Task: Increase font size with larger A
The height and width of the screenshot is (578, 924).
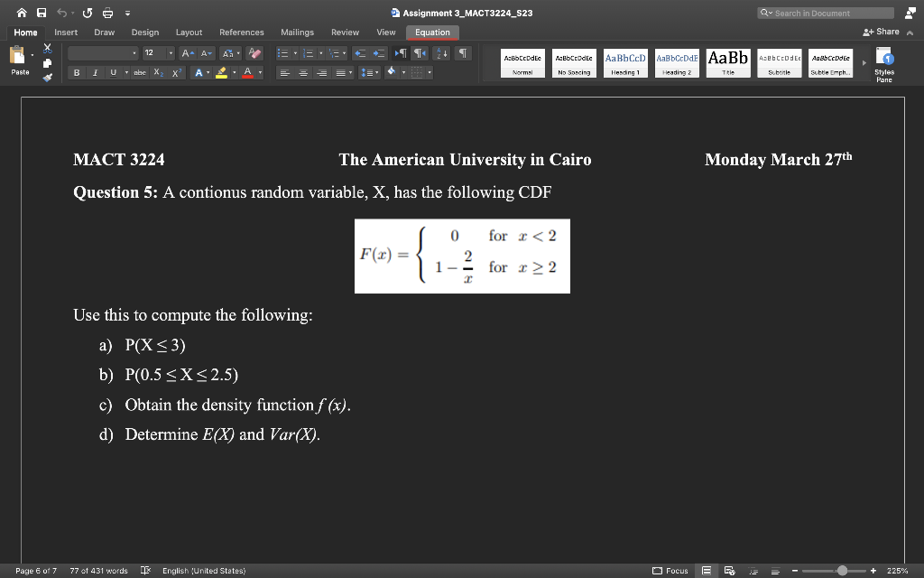Action: coord(188,53)
